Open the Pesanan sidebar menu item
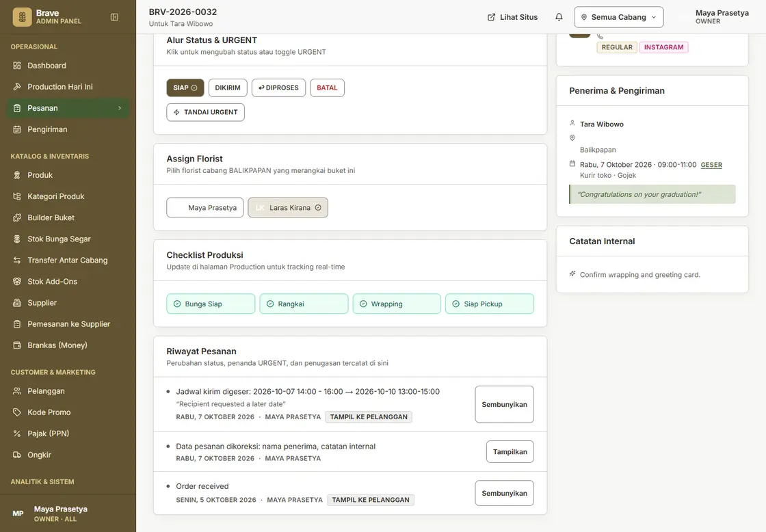The height and width of the screenshot is (532, 766). click(68, 108)
